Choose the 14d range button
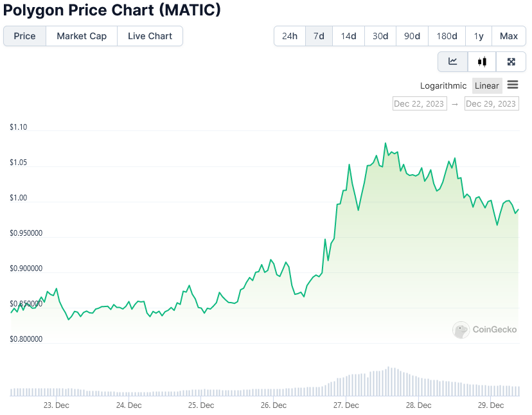Image resolution: width=532 pixels, height=415 pixels. click(x=348, y=36)
